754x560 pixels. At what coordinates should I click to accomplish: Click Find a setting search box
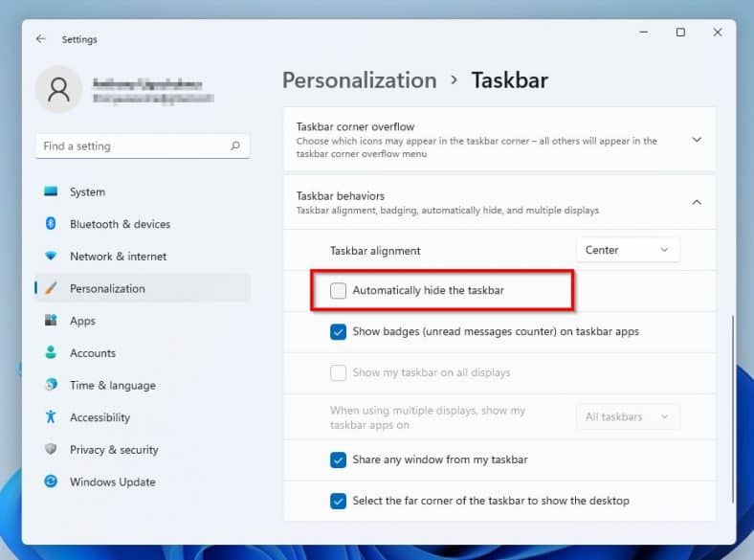pyautogui.click(x=143, y=146)
